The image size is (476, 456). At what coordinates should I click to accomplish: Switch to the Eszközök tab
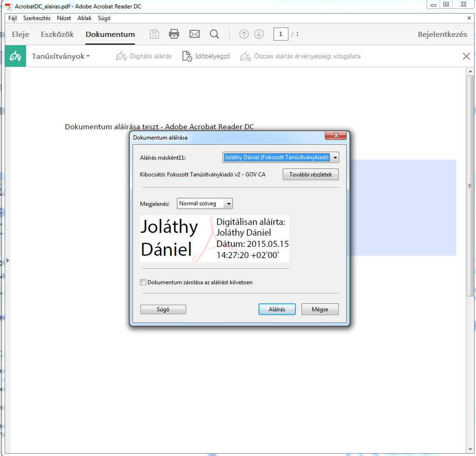(x=57, y=35)
